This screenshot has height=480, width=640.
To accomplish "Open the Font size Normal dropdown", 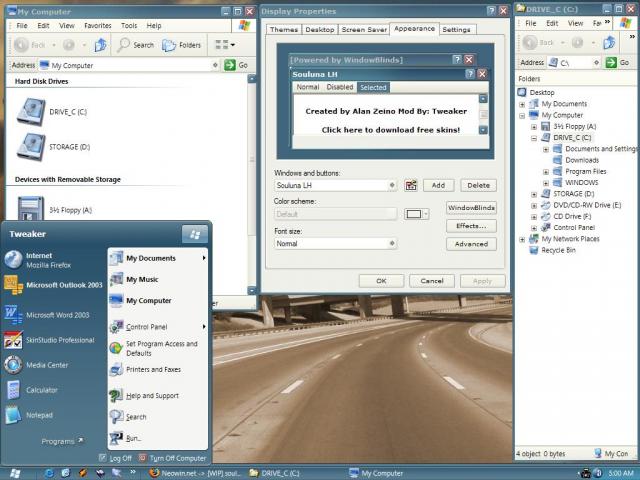I will (x=392, y=243).
